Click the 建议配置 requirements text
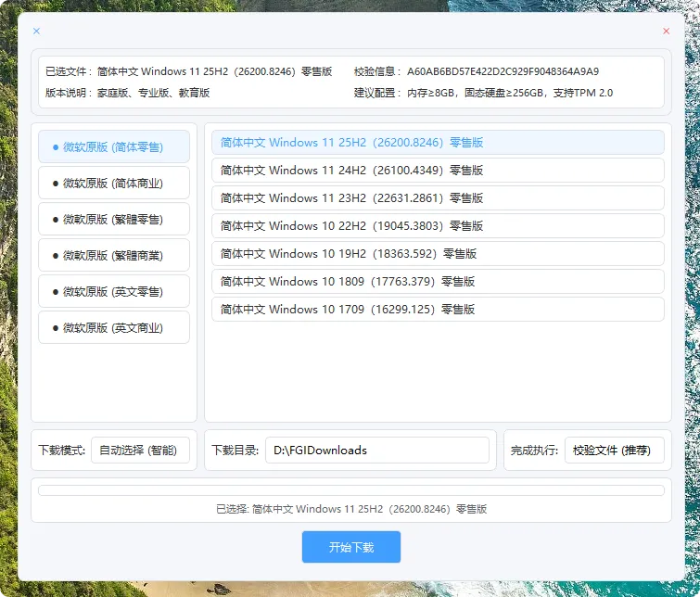700x597 pixels. point(510,93)
